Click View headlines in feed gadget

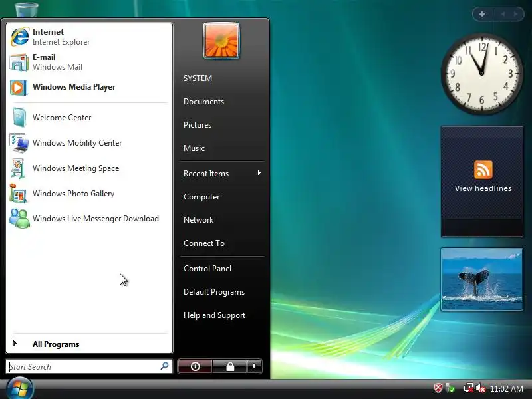coord(483,188)
